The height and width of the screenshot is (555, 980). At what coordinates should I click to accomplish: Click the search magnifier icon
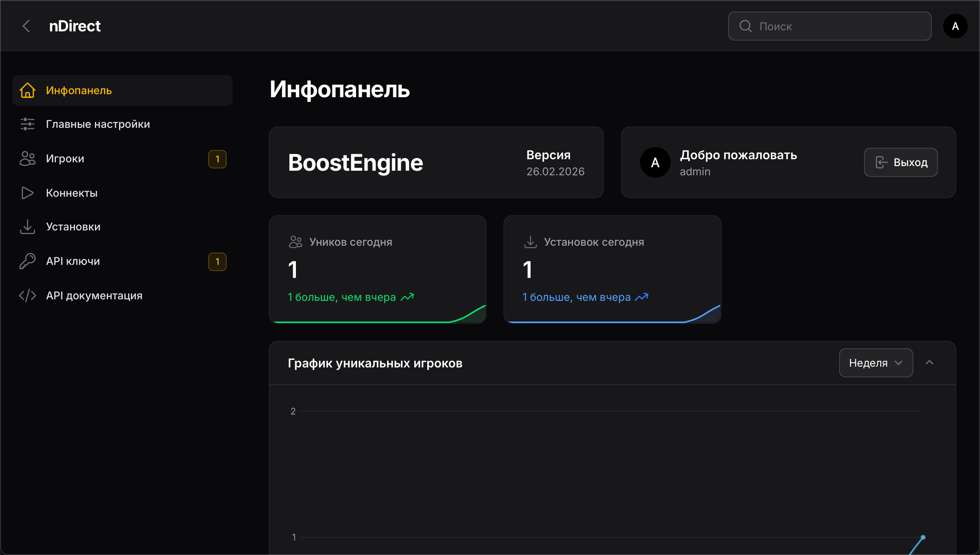[x=745, y=26]
